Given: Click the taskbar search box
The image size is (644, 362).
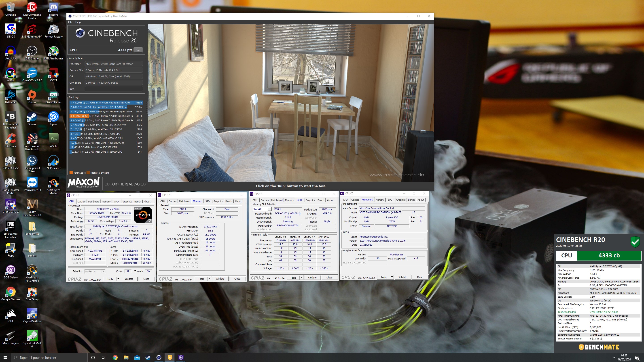Looking at the screenshot, I should (x=49, y=358).
